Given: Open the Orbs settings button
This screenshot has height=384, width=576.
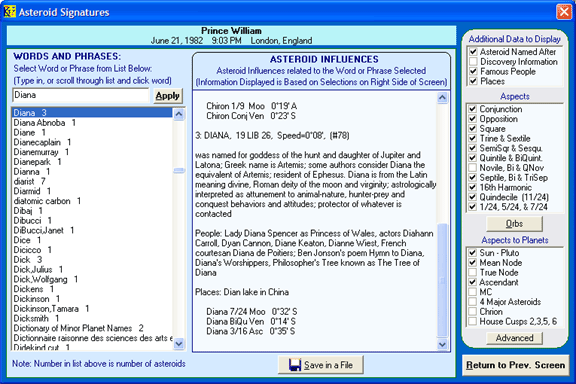Looking at the screenshot, I should click(x=514, y=224).
